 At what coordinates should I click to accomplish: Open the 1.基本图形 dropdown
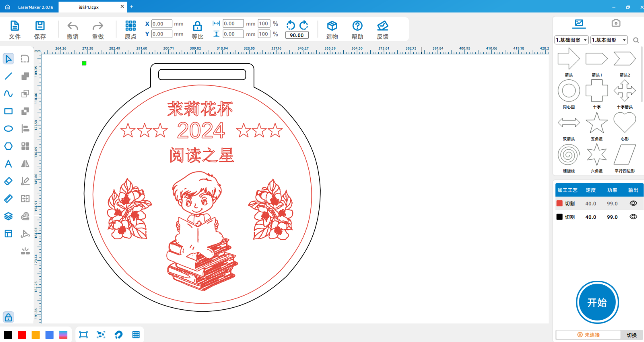click(609, 40)
